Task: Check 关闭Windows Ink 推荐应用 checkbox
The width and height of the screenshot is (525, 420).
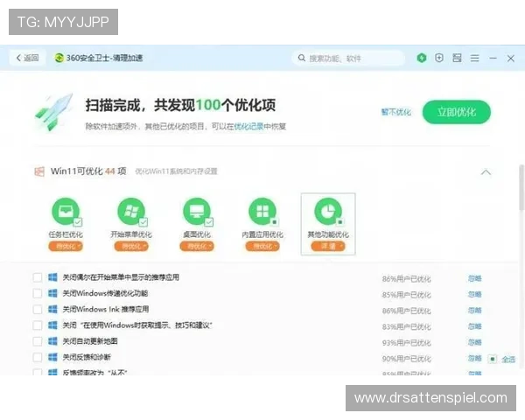Action: coord(38,310)
